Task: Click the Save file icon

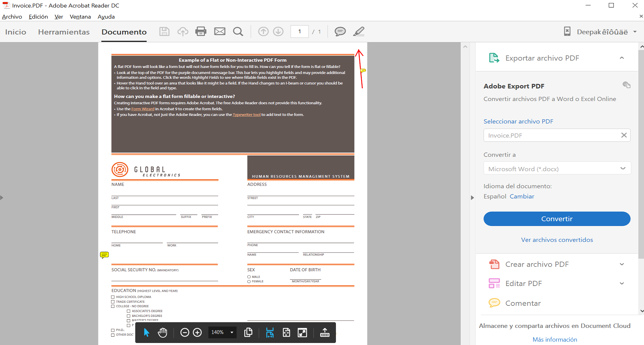Action: pyautogui.click(x=164, y=32)
